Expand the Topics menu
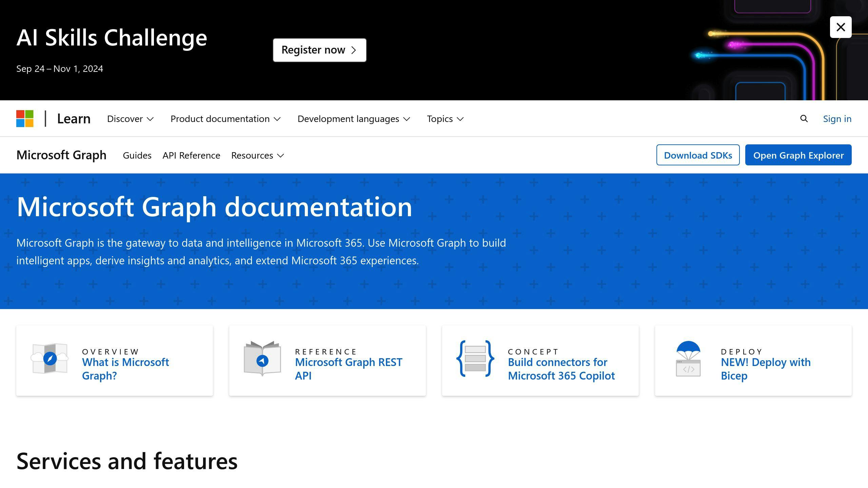 [445, 119]
